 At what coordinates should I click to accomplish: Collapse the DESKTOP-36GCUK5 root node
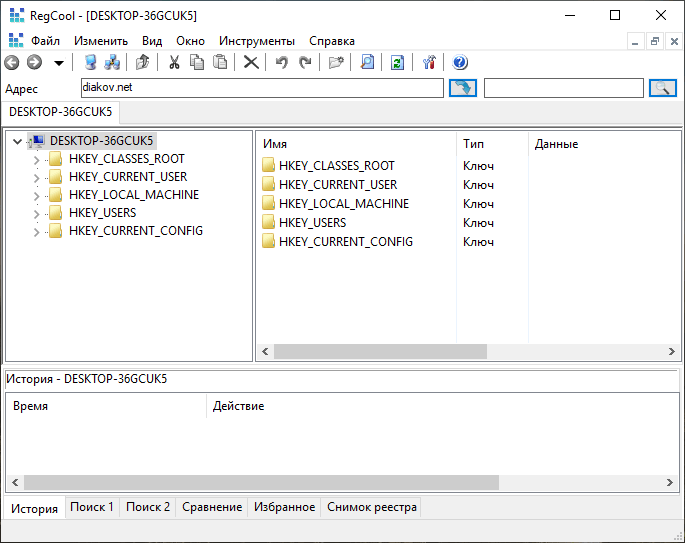coord(18,141)
